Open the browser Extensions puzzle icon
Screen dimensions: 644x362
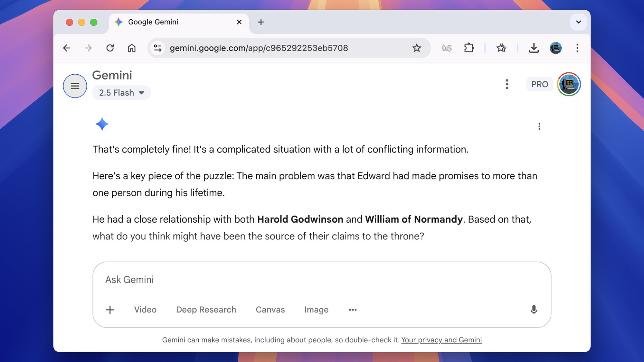coord(469,48)
